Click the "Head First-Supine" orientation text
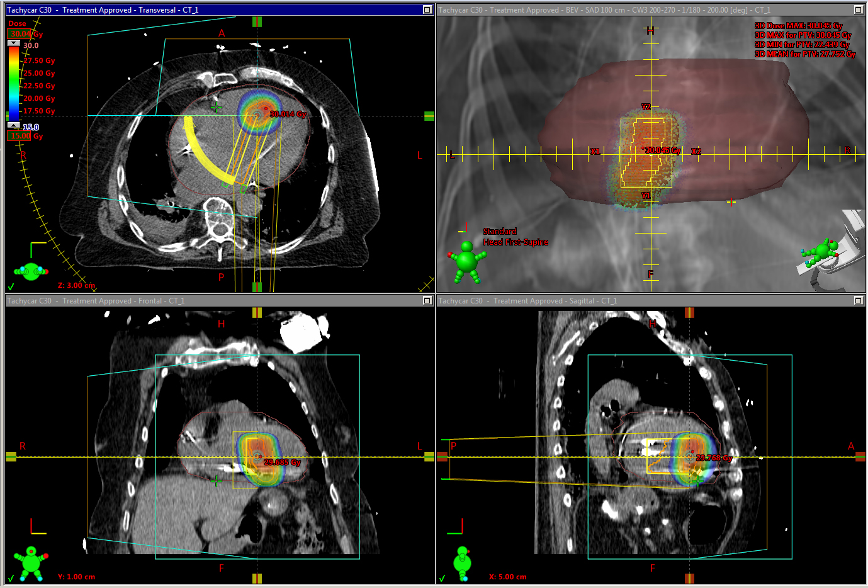The width and height of the screenshot is (868, 588). [516, 242]
